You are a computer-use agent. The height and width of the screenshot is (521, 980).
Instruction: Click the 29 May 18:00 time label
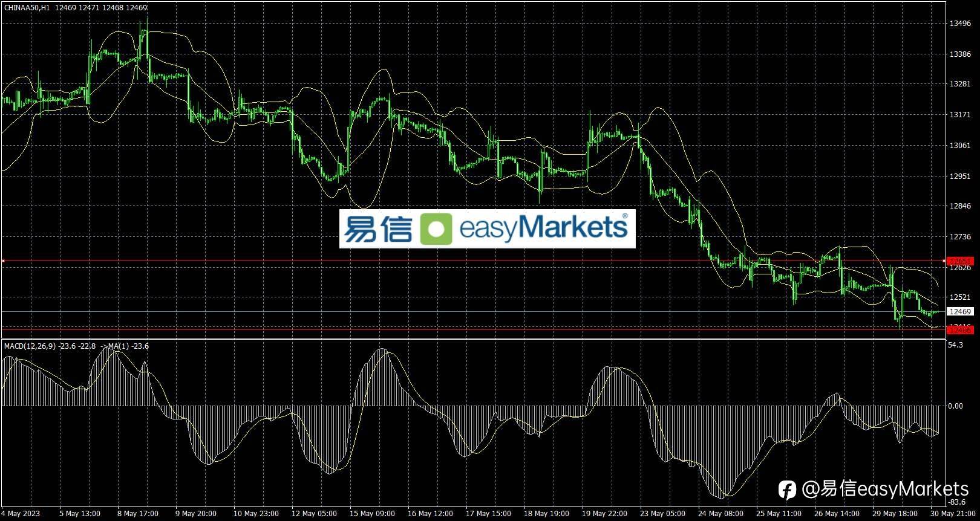[895, 514]
